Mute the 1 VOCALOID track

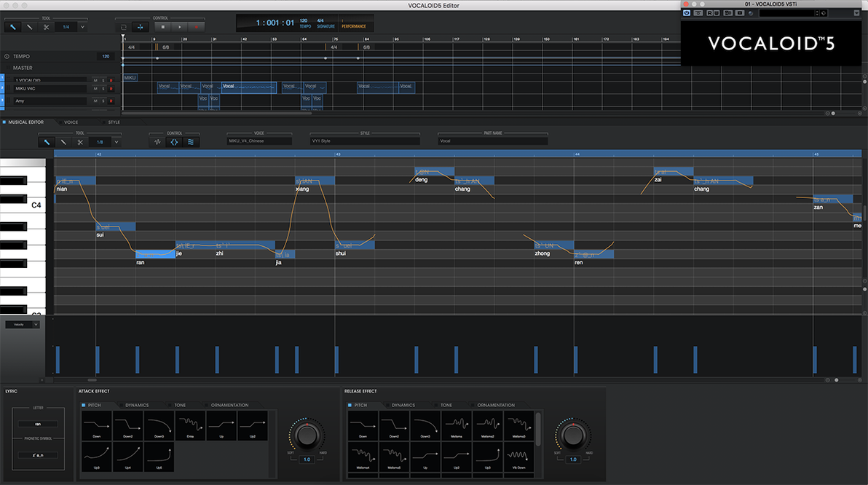point(95,80)
